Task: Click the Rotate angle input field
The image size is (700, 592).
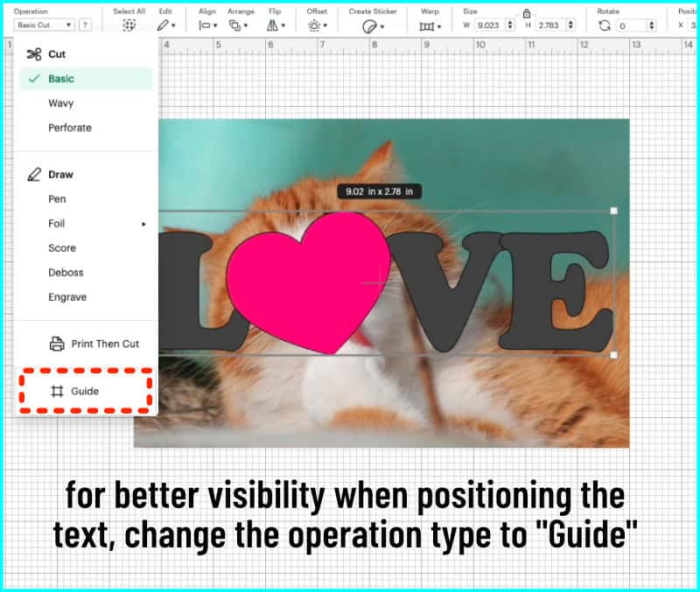Action: pos(631,26)
